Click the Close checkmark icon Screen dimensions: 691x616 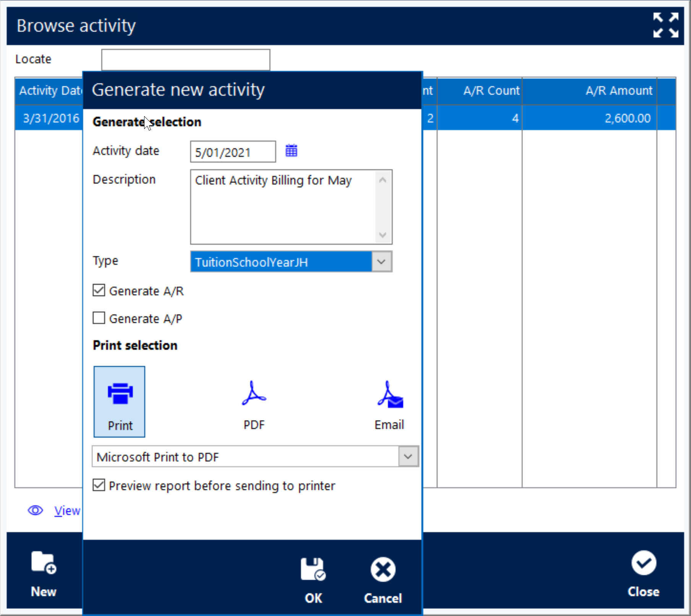click(644, 563)
